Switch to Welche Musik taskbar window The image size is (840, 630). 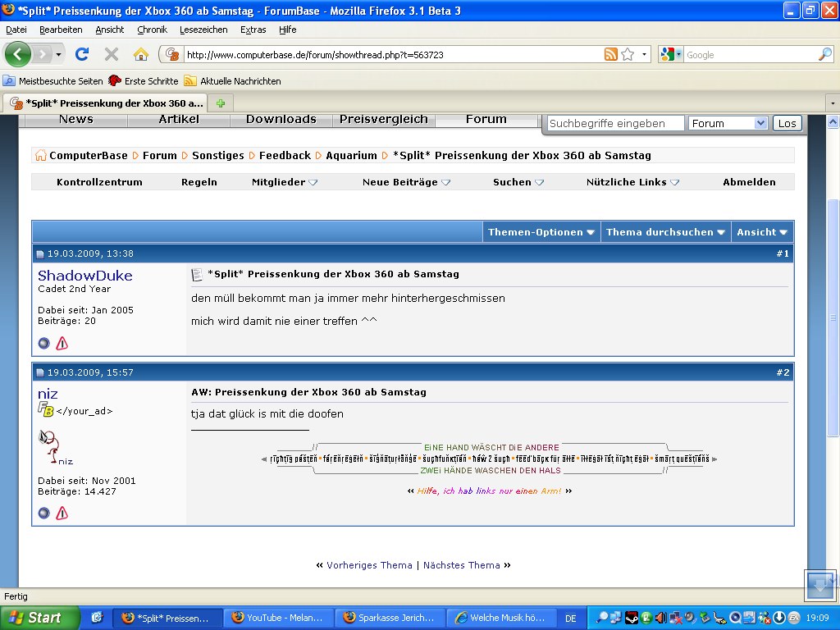click(x=501, y=618)
